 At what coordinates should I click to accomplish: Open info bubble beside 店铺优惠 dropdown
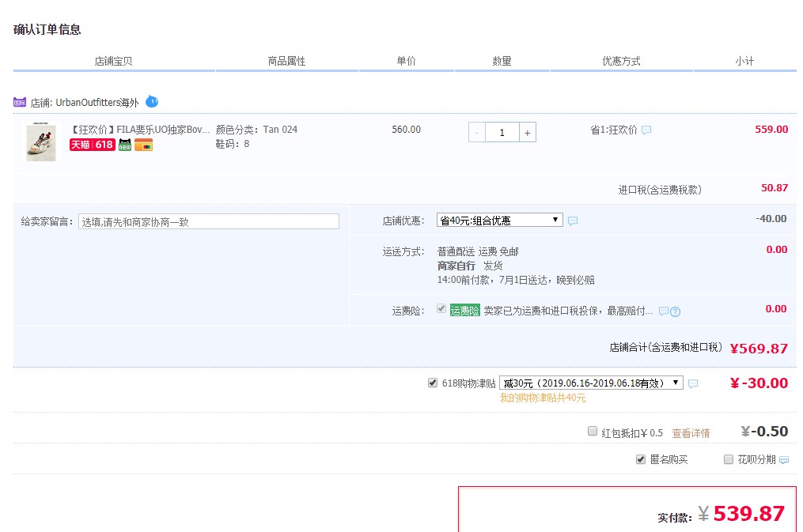coord(573,221)
